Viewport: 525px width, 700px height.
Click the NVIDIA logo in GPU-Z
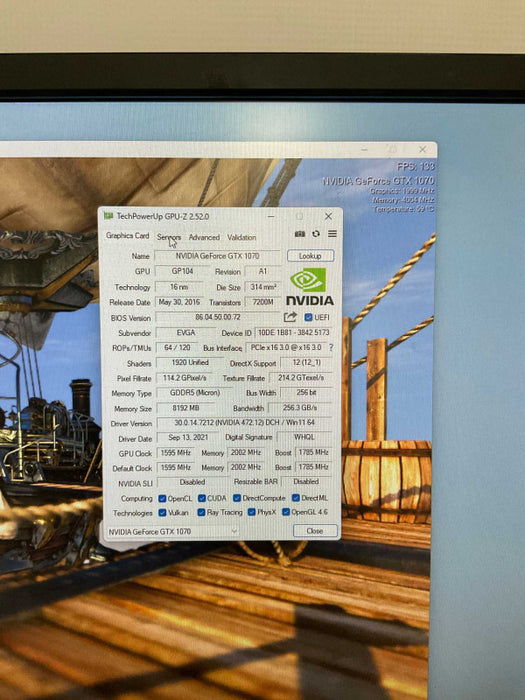click(x=309, y=287)
